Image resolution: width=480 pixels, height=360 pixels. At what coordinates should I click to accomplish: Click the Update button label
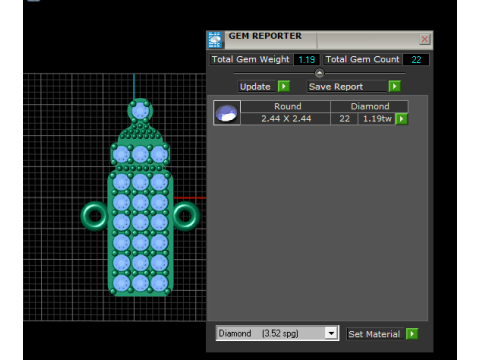point(255,87)
